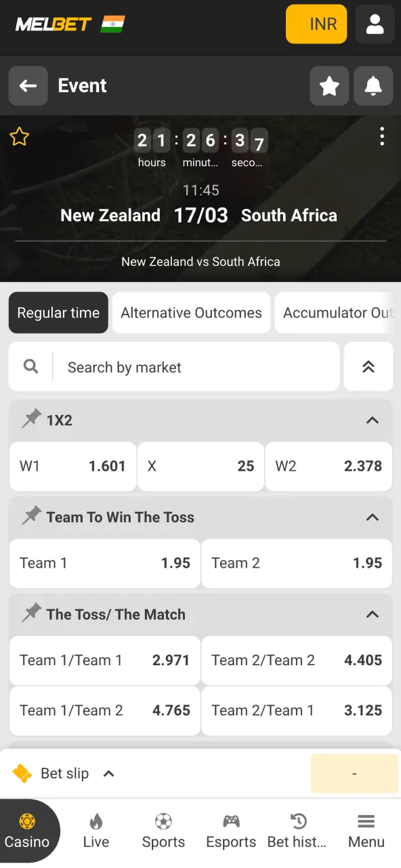The height and width of the screenshot is (868, 401).
Task: Add event to favorites with star icon
Action: [329, 86]
